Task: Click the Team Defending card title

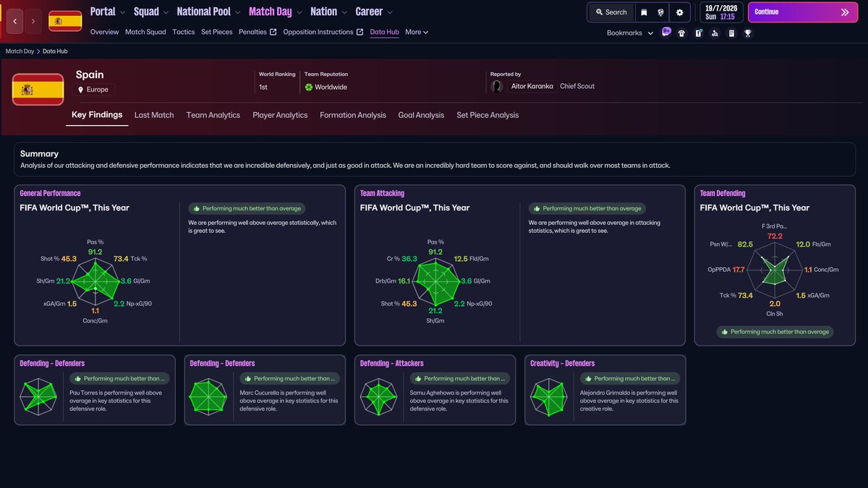Action: [723, 194]
